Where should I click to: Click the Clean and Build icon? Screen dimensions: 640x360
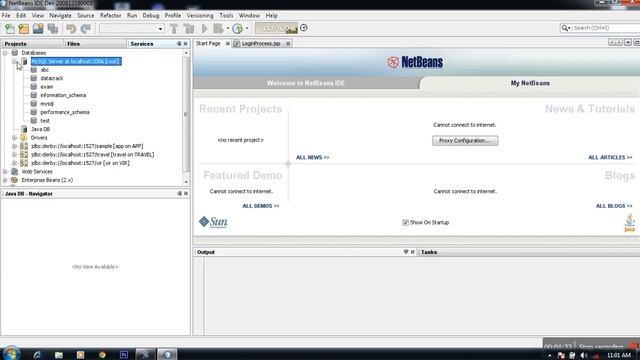pos(189,29)
